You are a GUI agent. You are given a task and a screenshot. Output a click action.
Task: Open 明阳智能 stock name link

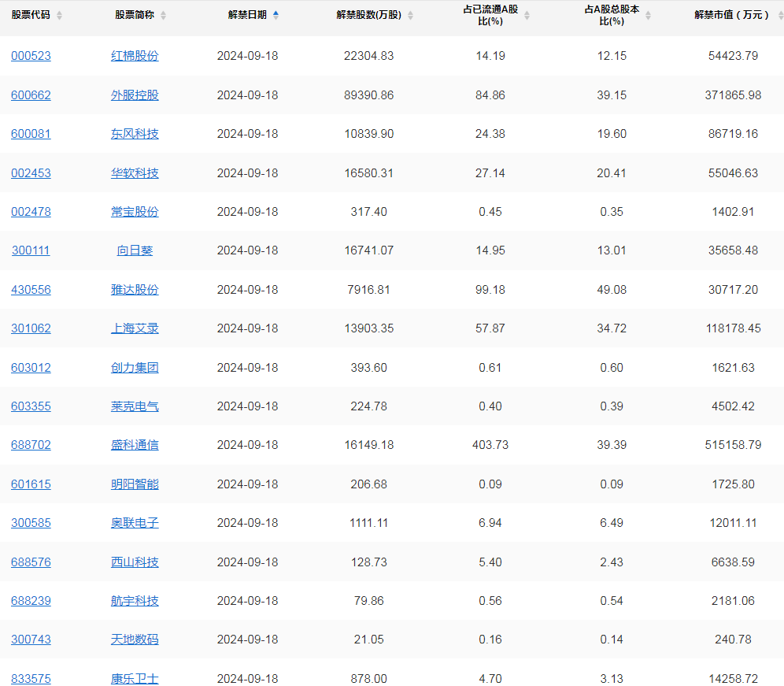pos(135,484)
